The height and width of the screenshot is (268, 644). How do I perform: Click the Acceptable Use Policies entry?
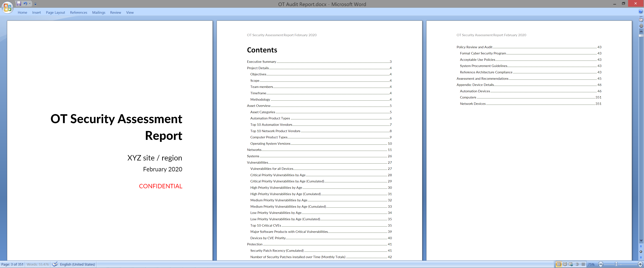(x=531, y=60)
